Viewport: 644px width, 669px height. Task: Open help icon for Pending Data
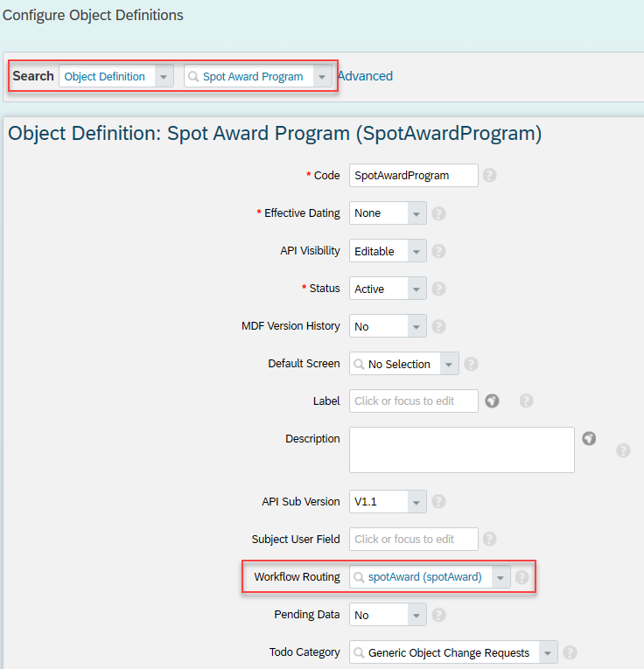point(438,615)
